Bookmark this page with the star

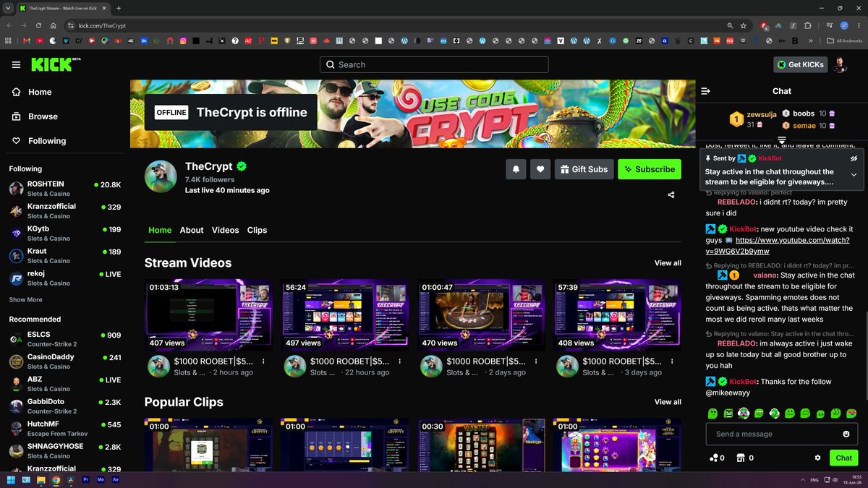(x=743, y=25)
